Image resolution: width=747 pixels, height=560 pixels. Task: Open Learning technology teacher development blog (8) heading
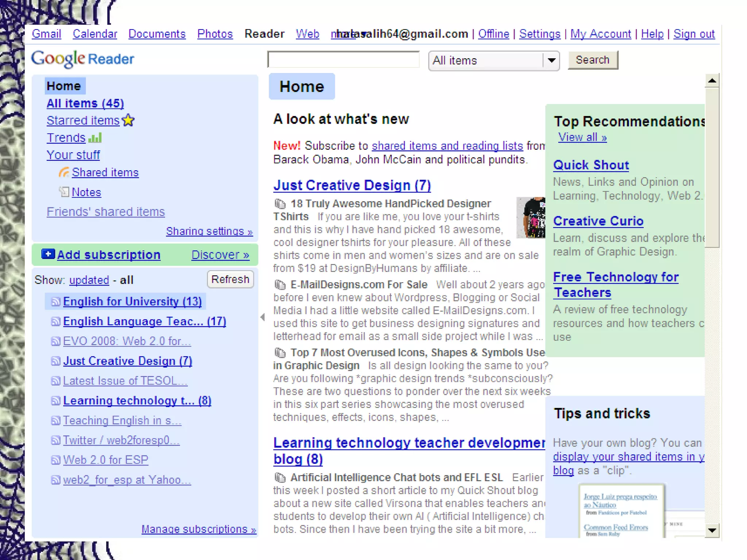coord(409,451)
